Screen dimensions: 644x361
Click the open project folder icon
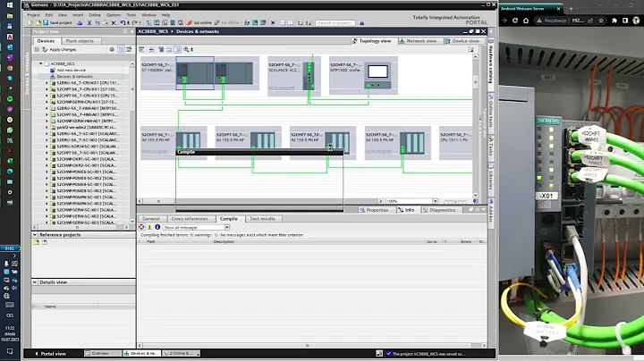pos(38,23)
